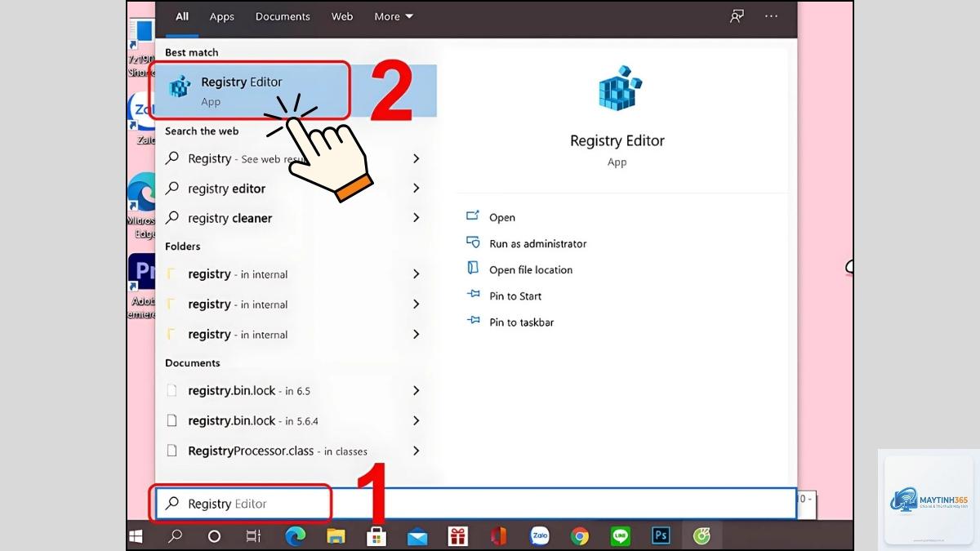This screenshot has height=551, width=980.
Task: Click the Windows Start button
Action: pos(136,536)
